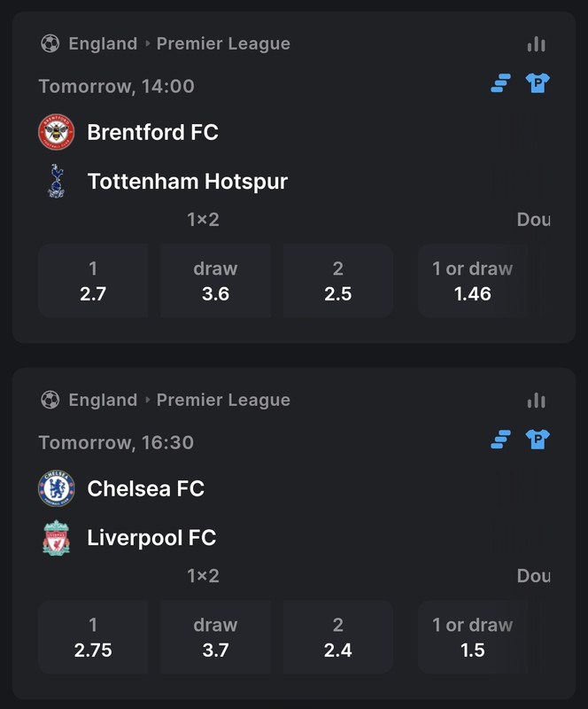
Task: Select Chelsea win at odds 2.75
Action: (93, 637)
